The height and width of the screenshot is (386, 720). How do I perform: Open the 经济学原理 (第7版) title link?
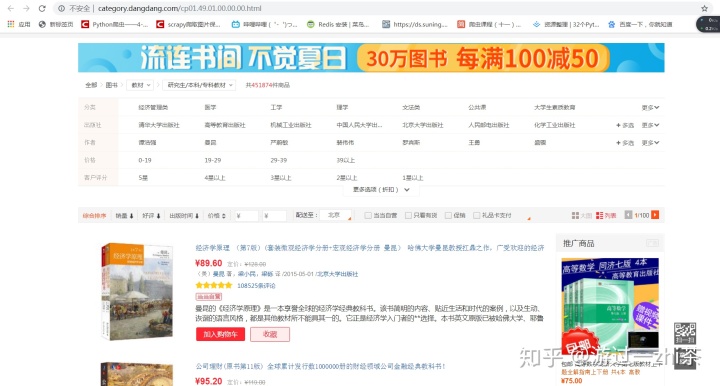(x=370, y=248)
